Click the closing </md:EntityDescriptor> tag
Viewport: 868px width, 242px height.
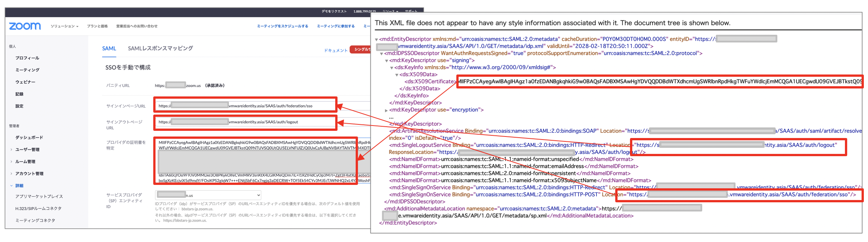coord(408,223)
